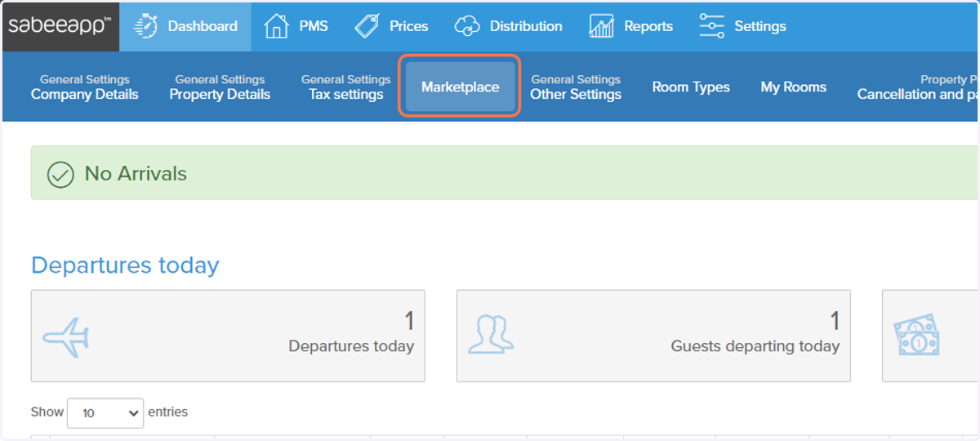Go to the Distribution menu
Image resolution: width=980 pixels, height=441 pixels.
[x=526, y=26]
